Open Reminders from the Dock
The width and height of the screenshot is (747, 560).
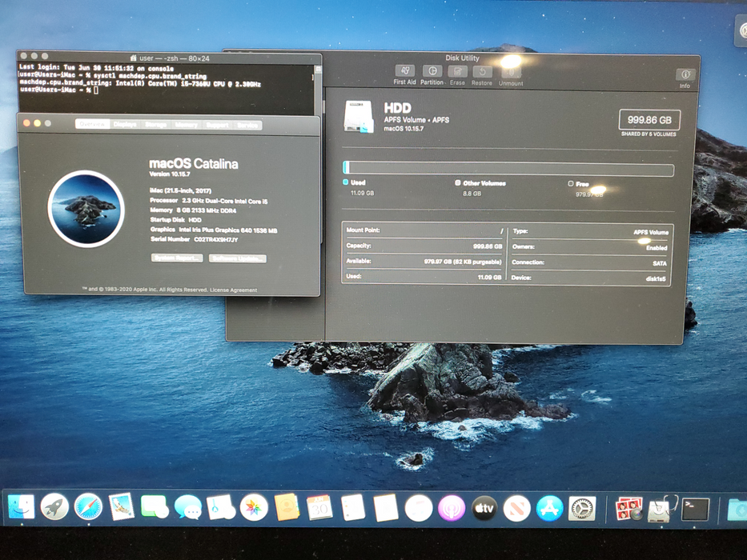(x=353, y=508)
